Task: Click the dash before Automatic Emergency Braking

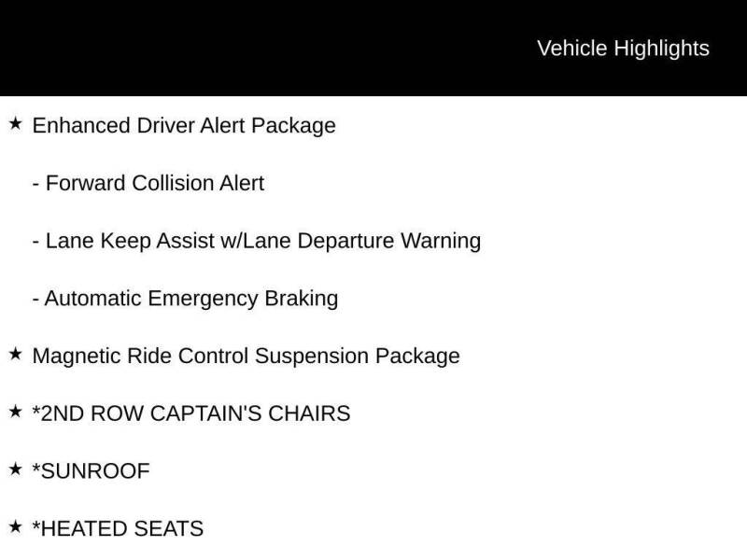Action: tap(36, 300)
